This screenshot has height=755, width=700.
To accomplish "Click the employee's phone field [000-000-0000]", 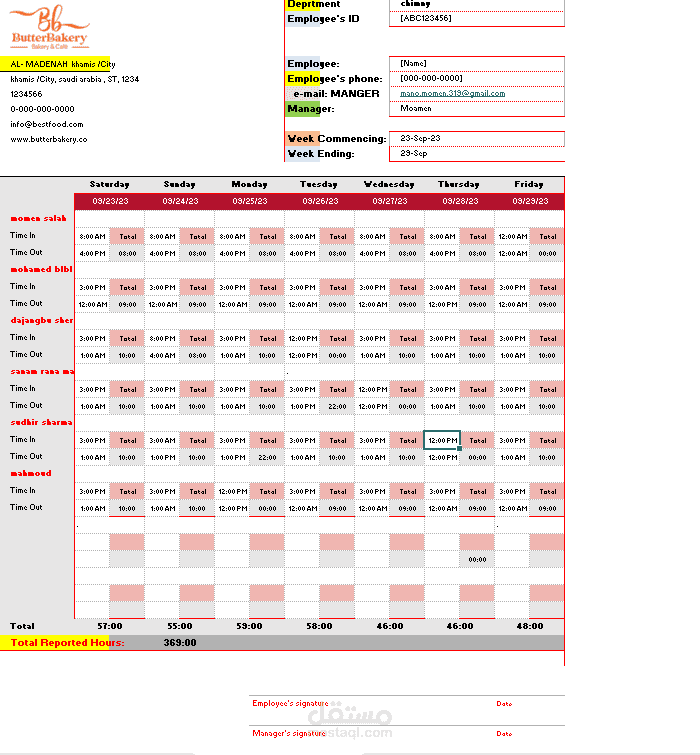I will point(477,78).
